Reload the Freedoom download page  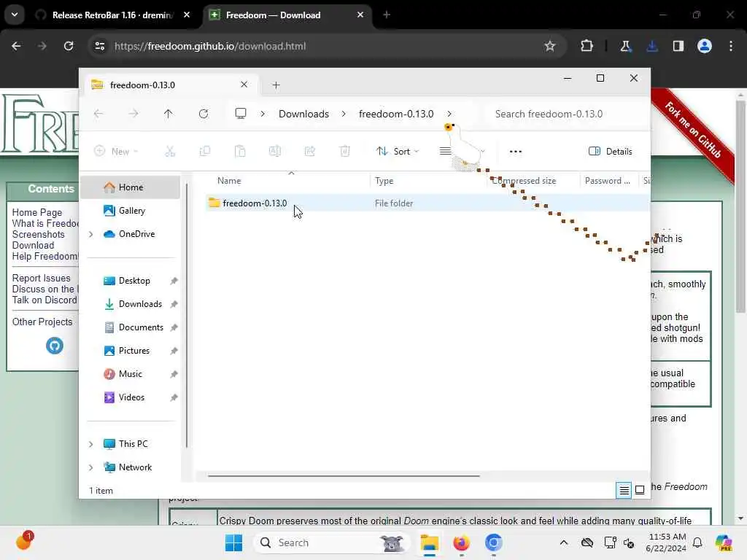tap(69, 46)
